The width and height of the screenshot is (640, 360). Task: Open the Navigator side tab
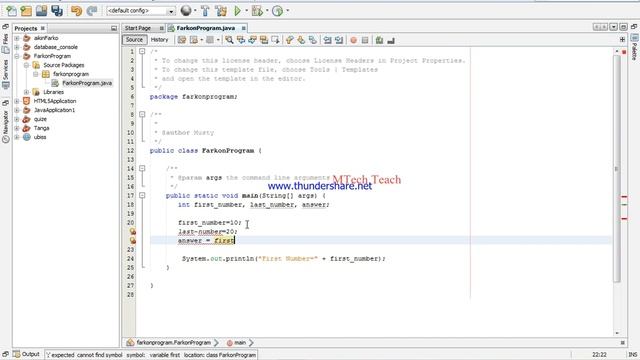click(x=5, y=127)
